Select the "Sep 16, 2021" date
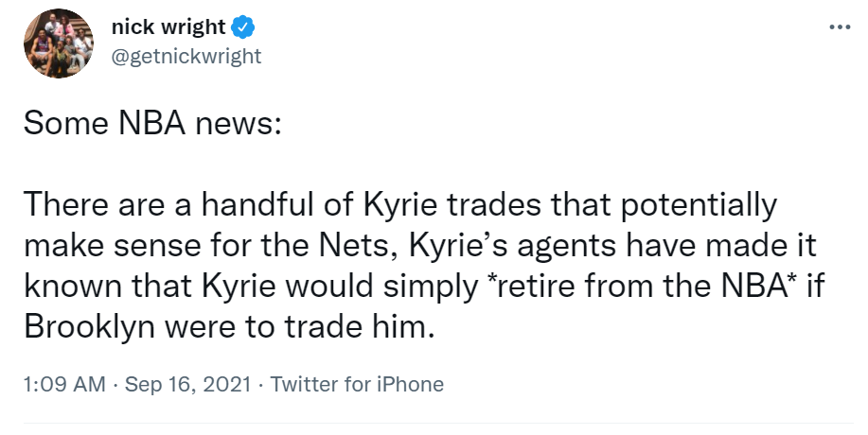This screenshot has height=435, width=868. 187,384
